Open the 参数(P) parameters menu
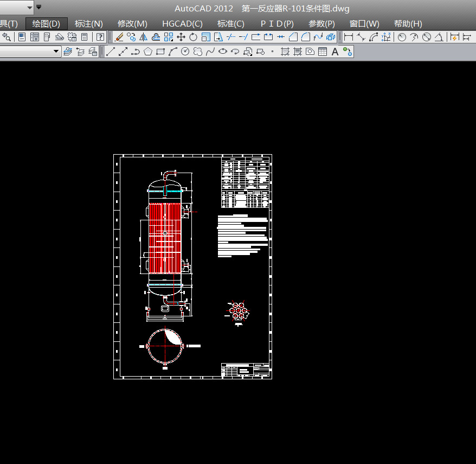The height and width of the screenshot is (464, 476). 321,24
